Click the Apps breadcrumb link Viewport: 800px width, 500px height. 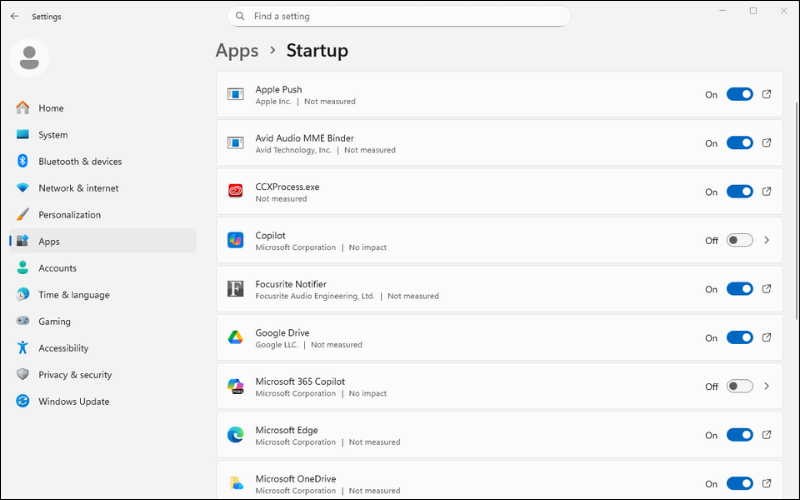coord(237,50)
